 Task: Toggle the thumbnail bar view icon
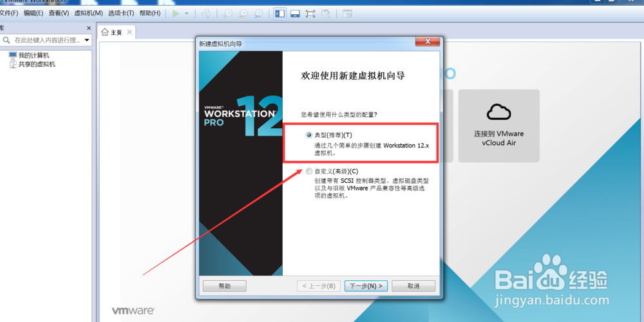coord(295,14)
